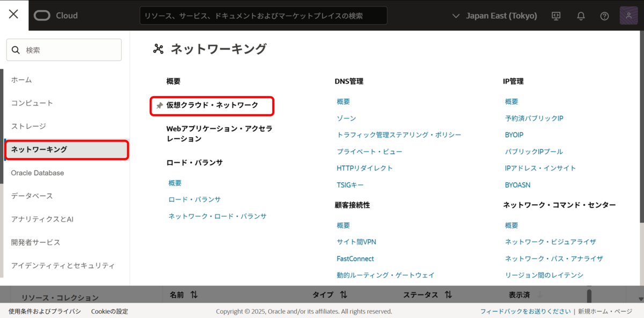The image size is (644, 318).
Task: Click the pin icon beside 仮想クラウド・ネットワーク
Action: [x=159, y=106]
